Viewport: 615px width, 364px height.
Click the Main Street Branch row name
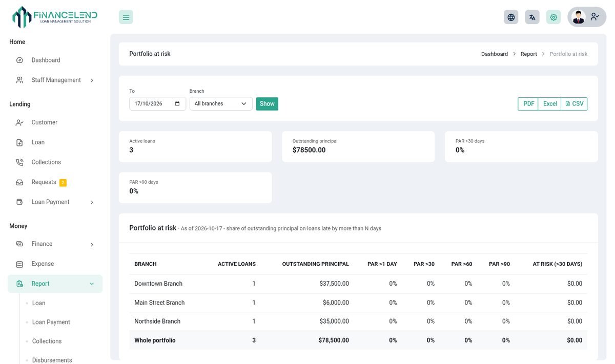[x=159, y=303]
